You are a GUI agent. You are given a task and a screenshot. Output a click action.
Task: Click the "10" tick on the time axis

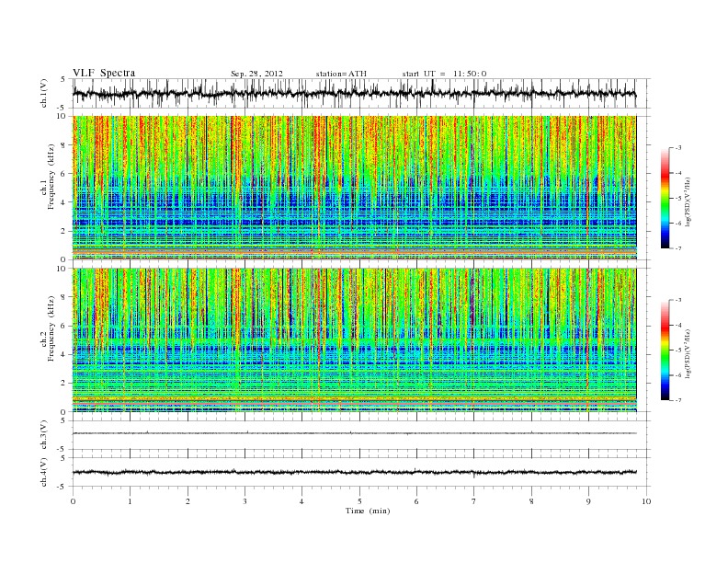[x=646, y=501]
